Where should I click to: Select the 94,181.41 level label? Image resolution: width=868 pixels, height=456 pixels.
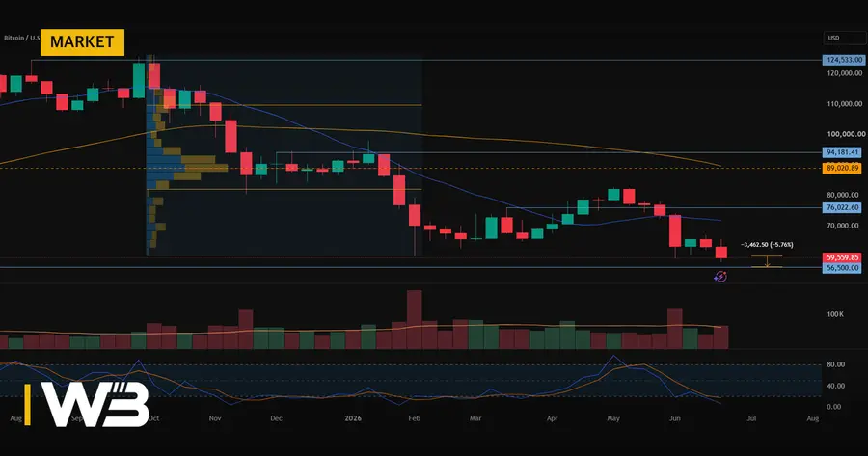click(842, 152)
